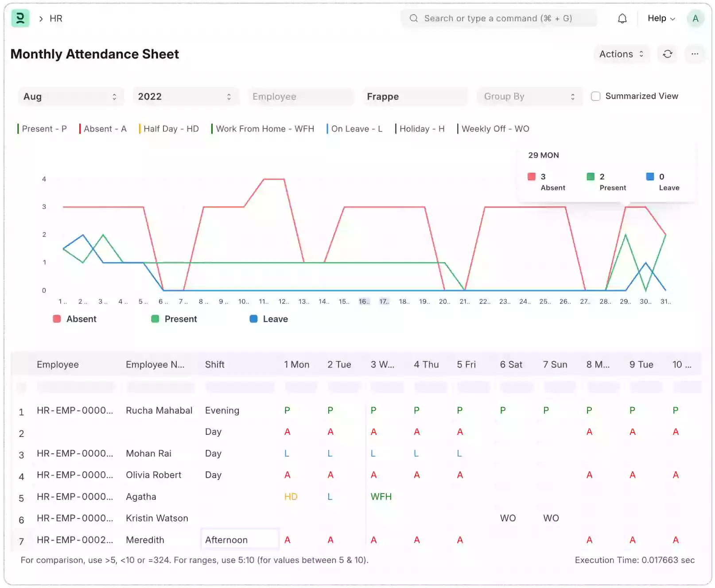Open the Actions menu
The width and height of the screenshot is (715, 588).
(621, 54)
